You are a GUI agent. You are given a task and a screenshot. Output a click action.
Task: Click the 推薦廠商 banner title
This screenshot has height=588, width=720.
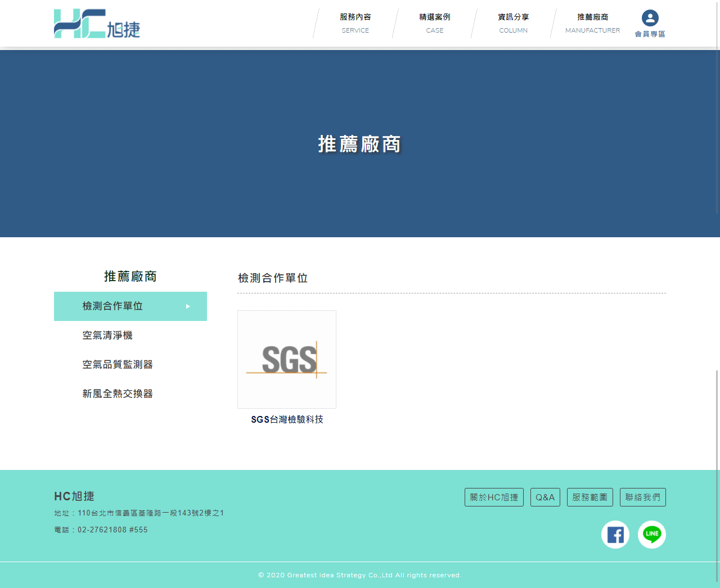[359, 144]
